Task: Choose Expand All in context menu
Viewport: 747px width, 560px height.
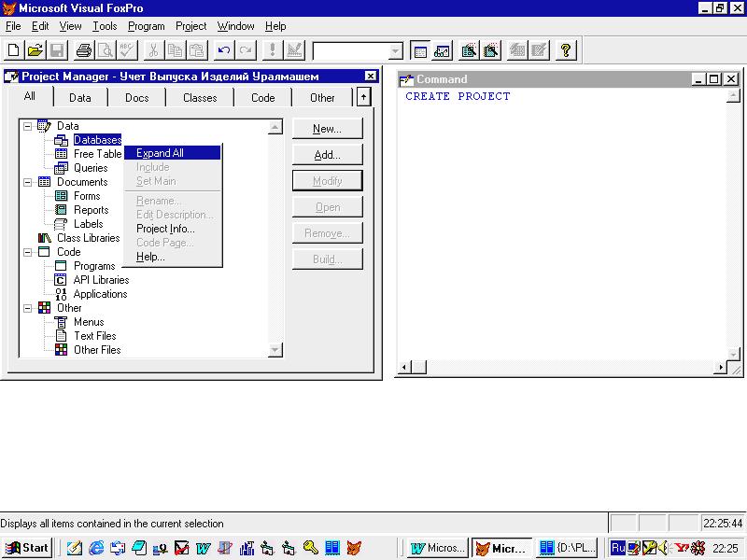Action: click(173, 153)
